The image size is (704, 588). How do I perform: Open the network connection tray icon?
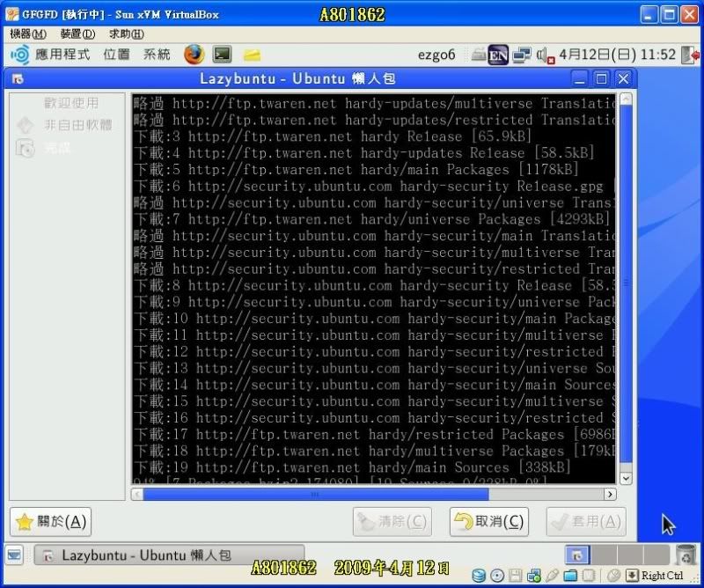pyautogui.click(x=522, y=55)
